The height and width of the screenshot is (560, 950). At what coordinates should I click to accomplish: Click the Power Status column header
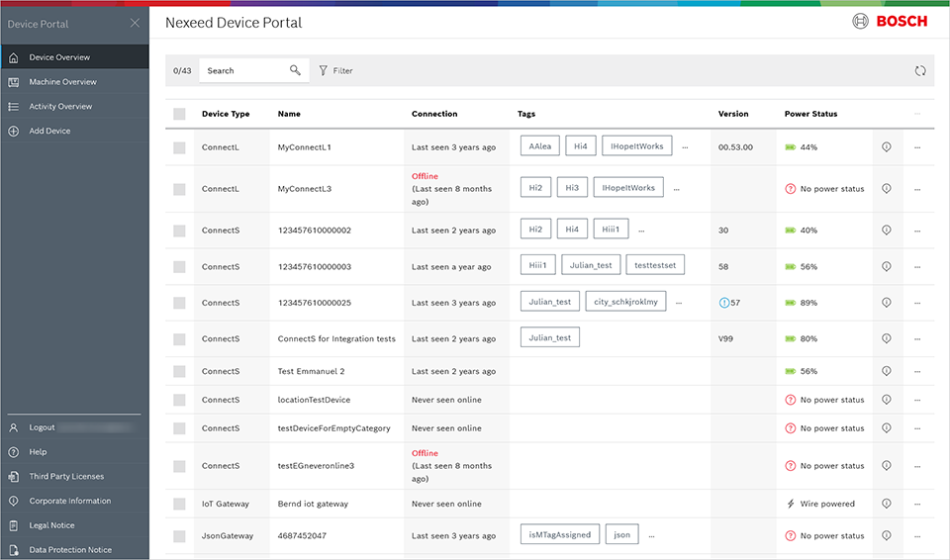click(810, 114)
